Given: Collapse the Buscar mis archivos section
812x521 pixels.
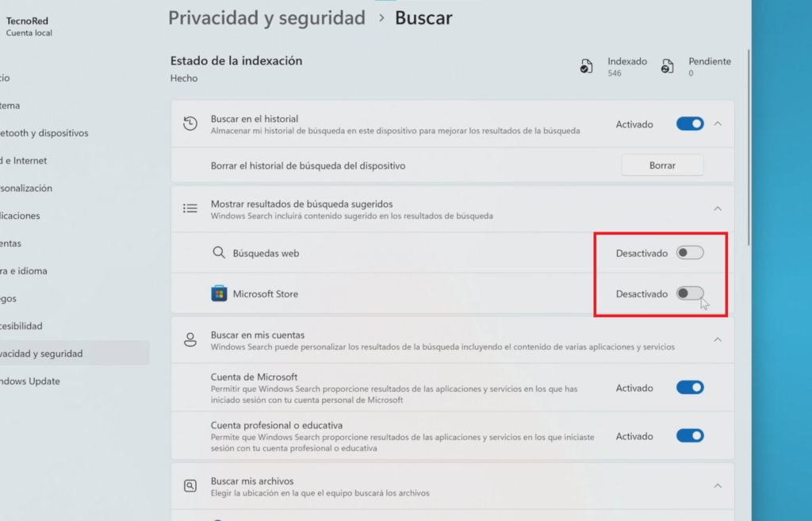Looking at the screenshot, I should [718, 486].
